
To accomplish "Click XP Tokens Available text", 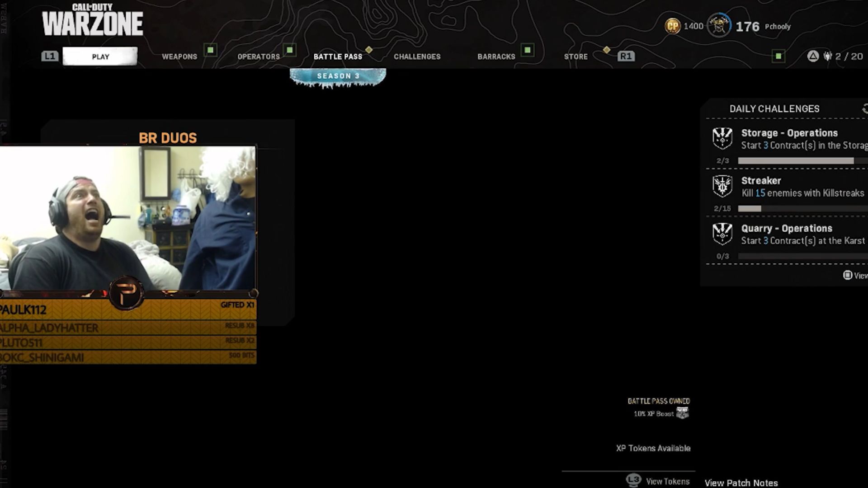I will tap(653, 448).
